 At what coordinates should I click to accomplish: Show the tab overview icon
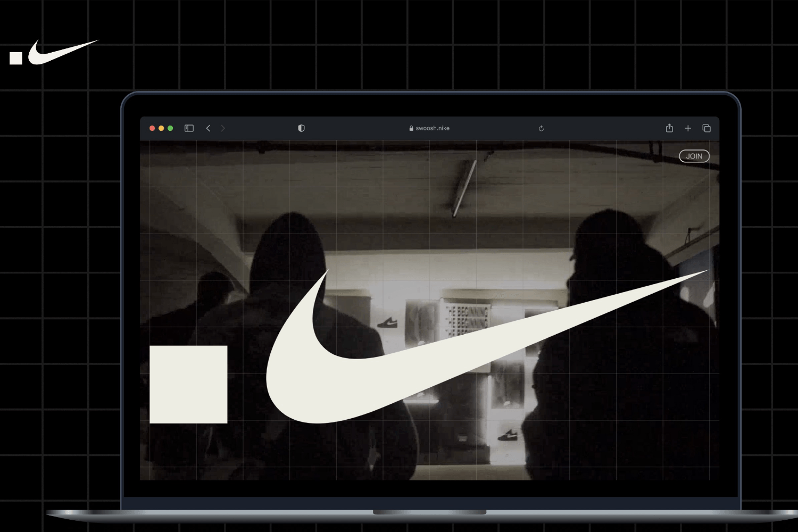(x=706, y=128)
